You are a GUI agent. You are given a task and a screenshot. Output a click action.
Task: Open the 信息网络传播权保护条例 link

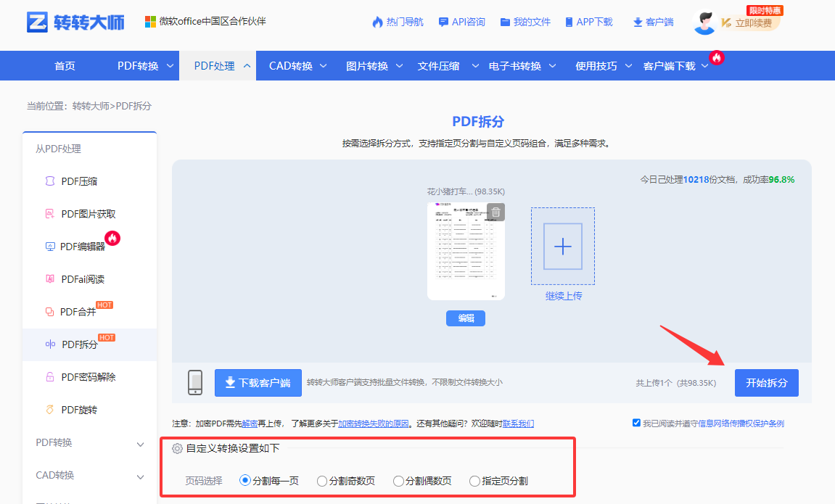click(741, 424)
